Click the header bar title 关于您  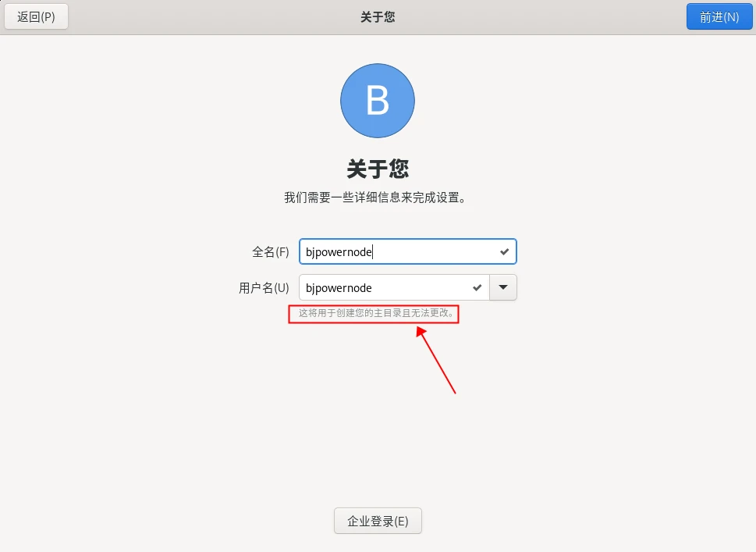[x=378, y=17]
